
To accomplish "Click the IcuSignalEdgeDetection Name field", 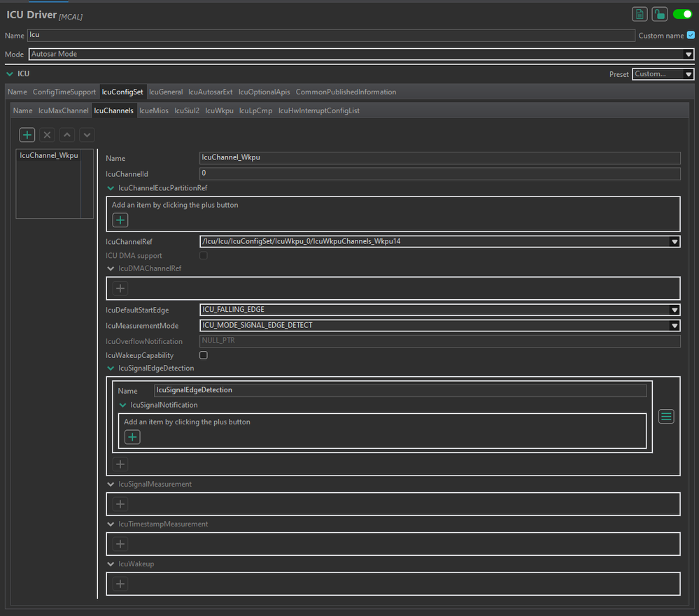I will (x=400, y=391).
